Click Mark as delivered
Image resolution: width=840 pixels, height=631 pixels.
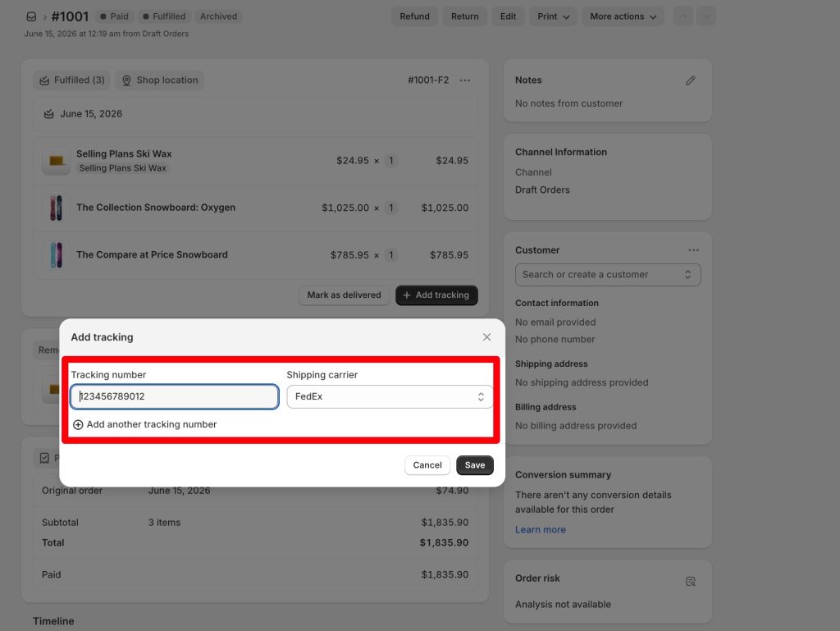(344, 295)
